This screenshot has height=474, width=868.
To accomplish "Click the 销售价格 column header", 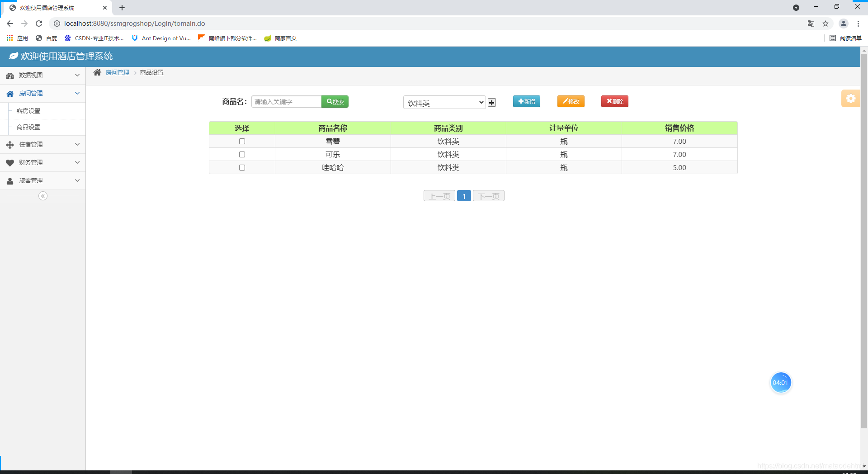I will pyautogui.click(x=679, y=128).
